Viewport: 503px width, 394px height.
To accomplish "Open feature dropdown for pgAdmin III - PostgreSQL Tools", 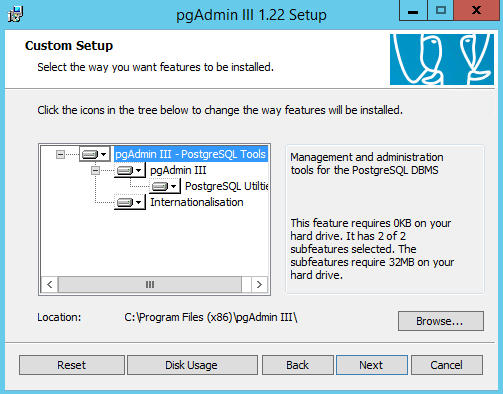I will point(95,154).
